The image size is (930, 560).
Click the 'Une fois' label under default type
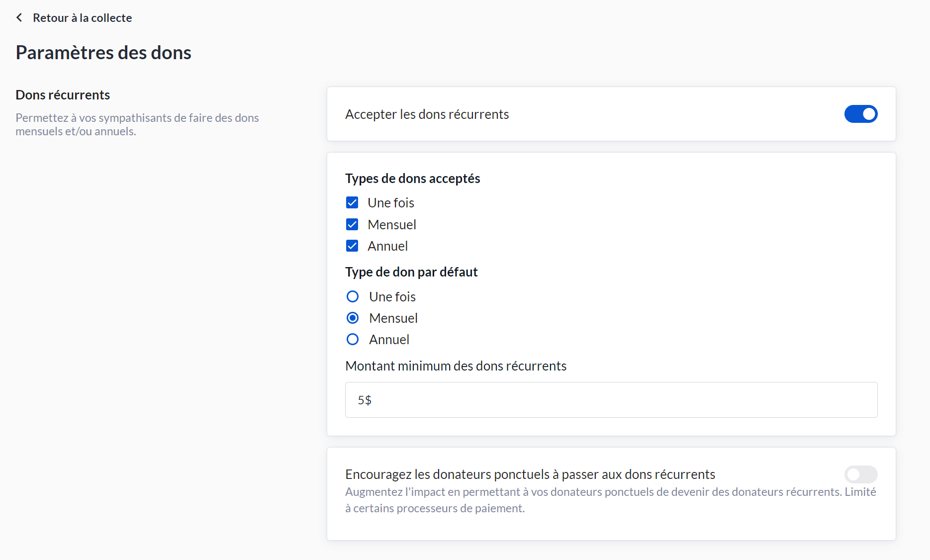pos(392,296)
